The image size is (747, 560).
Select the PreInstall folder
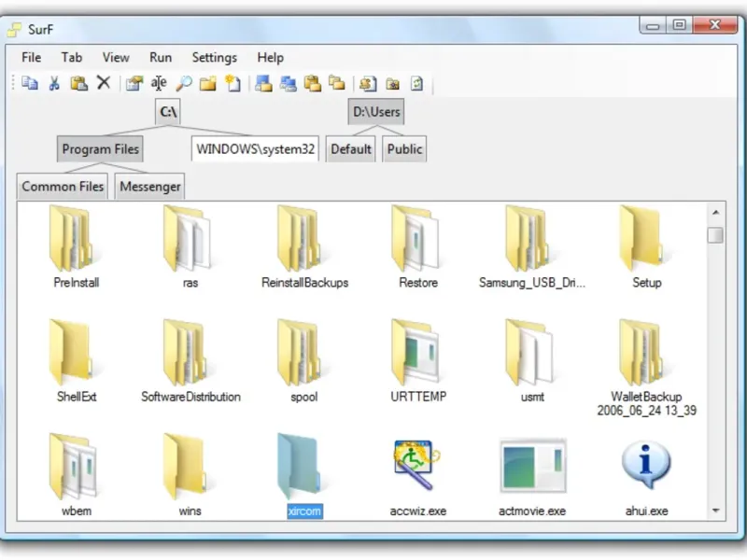(77, 247)
